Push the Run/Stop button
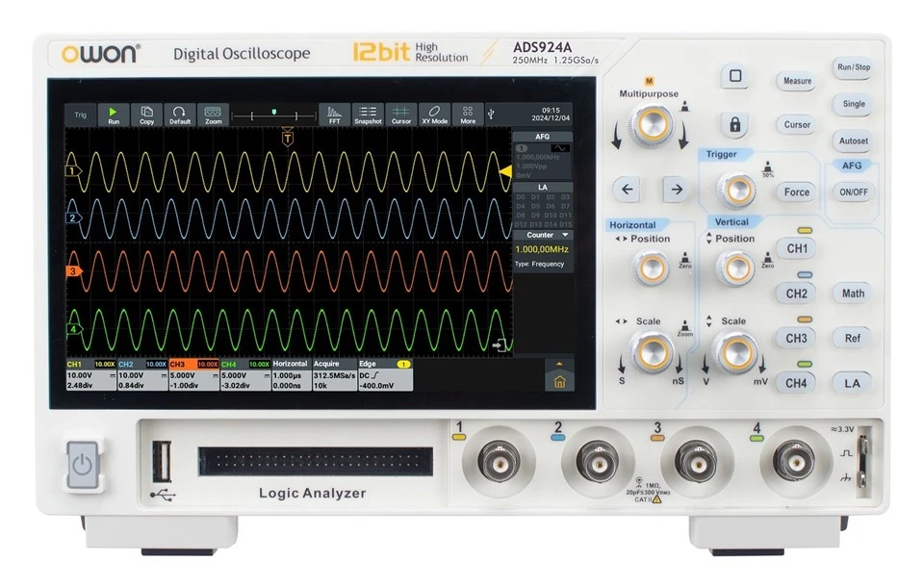Viewport: 924px width, 587px height. [854, 67]
